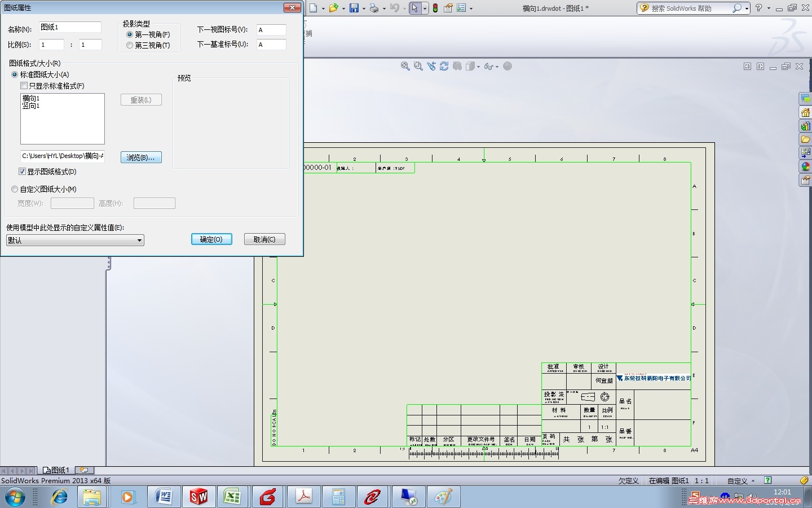Uncheck Display sheet format checkbox
The width and height of the screenshot is (812, 508).
(23, 172)
